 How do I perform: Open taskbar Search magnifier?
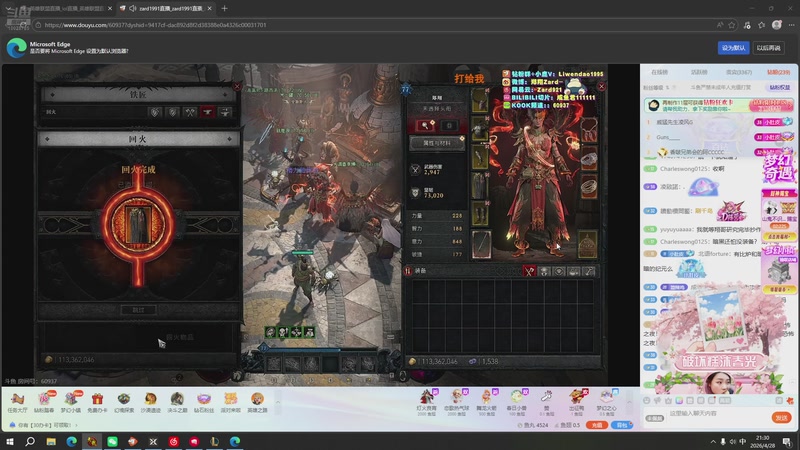pos(30,441)
